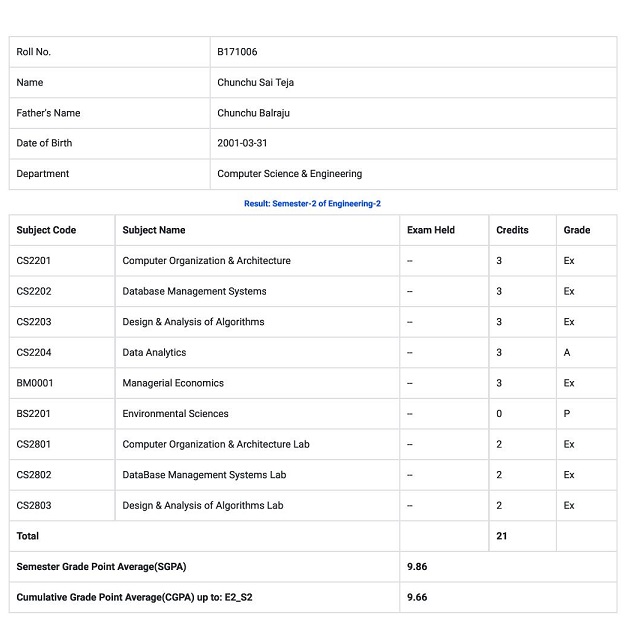Click the grade A for Data Analytics

click(567, 353)
